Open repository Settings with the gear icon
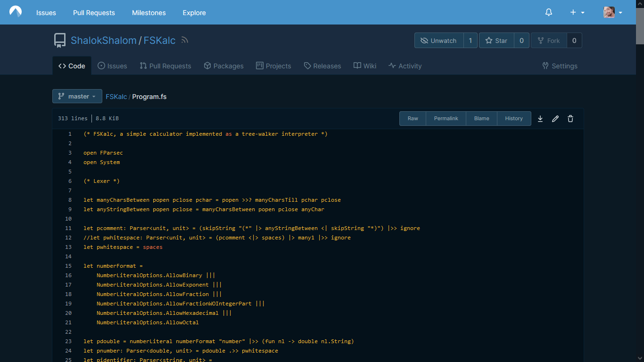 (560, 66)
